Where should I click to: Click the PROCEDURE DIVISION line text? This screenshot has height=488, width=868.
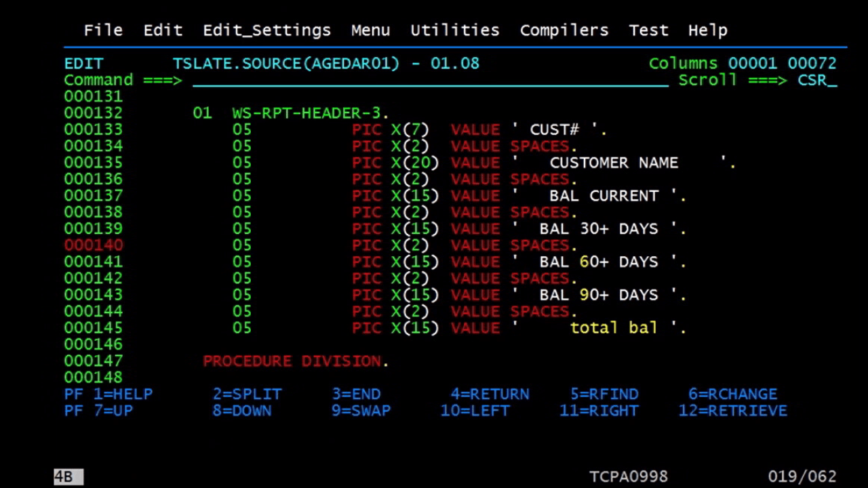pyautogui.click(x=296, y=361)
